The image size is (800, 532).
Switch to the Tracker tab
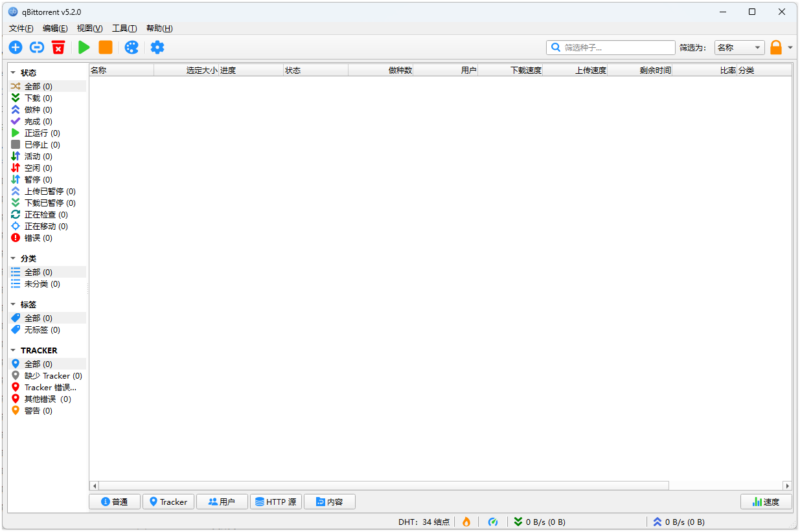pos(168,502)
